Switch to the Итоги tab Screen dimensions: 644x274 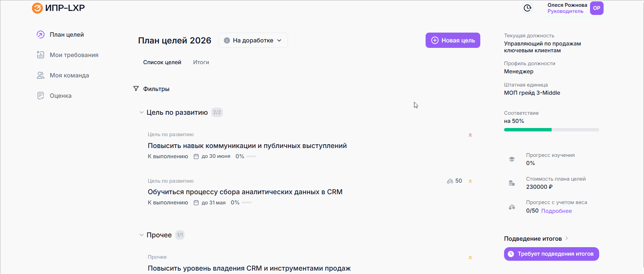pos(201,62)
